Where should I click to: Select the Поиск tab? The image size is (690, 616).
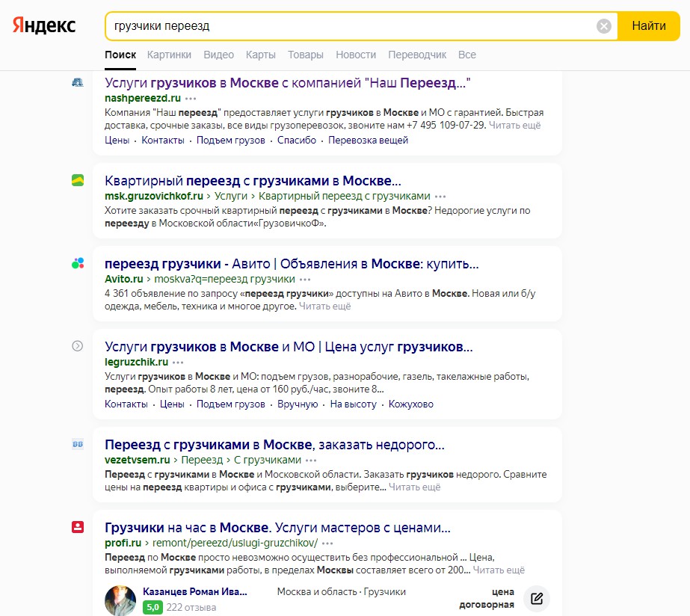pos(120,55)
